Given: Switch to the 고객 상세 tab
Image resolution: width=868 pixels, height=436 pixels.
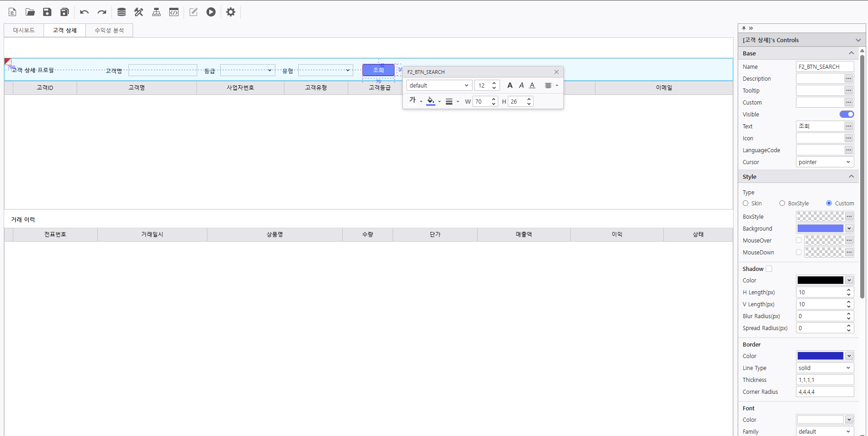Looking at the screenshot, I should (x=65, y=30).
